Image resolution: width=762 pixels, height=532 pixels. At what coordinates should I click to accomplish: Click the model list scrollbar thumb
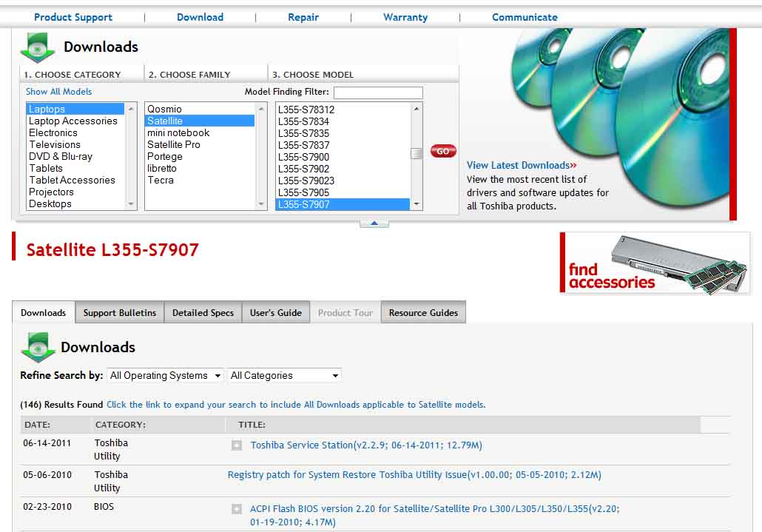coord(416,153)
